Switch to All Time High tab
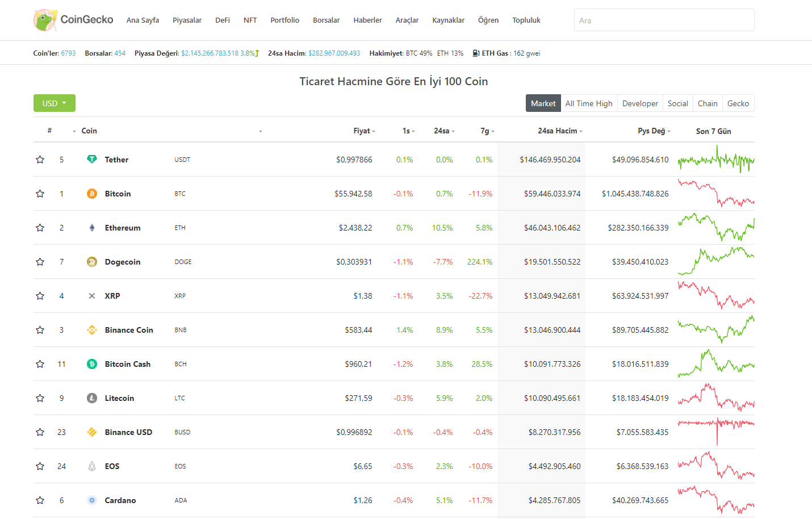This screenshot has height=519, width=812. tap(589, 103)
